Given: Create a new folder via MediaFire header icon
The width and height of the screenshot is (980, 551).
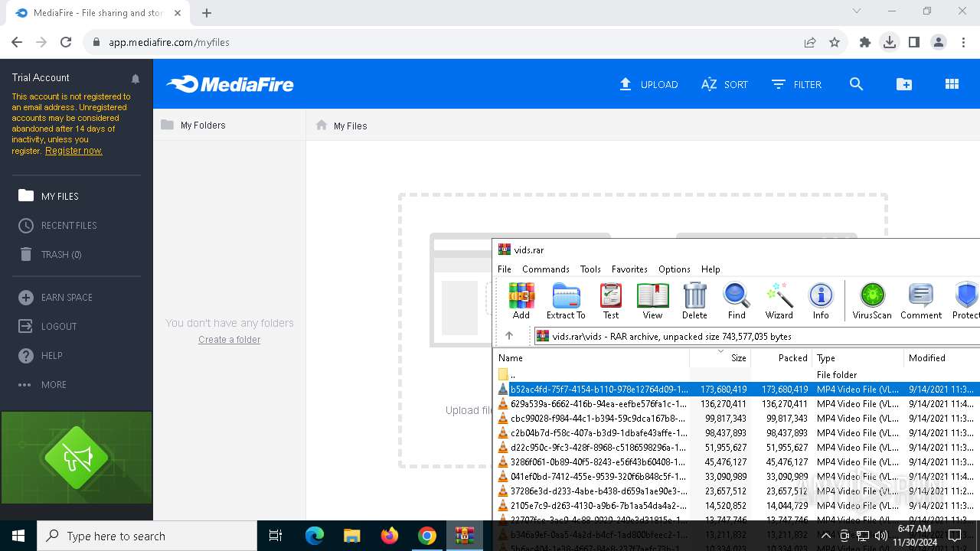Looking at the screenshot, I should coord(904,84).
